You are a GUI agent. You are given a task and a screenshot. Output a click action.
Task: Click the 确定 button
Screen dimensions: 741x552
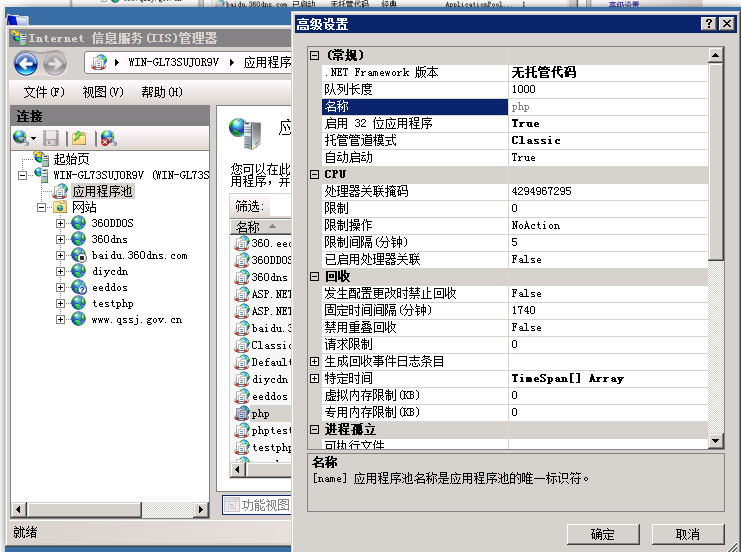[x=602, y=534]
